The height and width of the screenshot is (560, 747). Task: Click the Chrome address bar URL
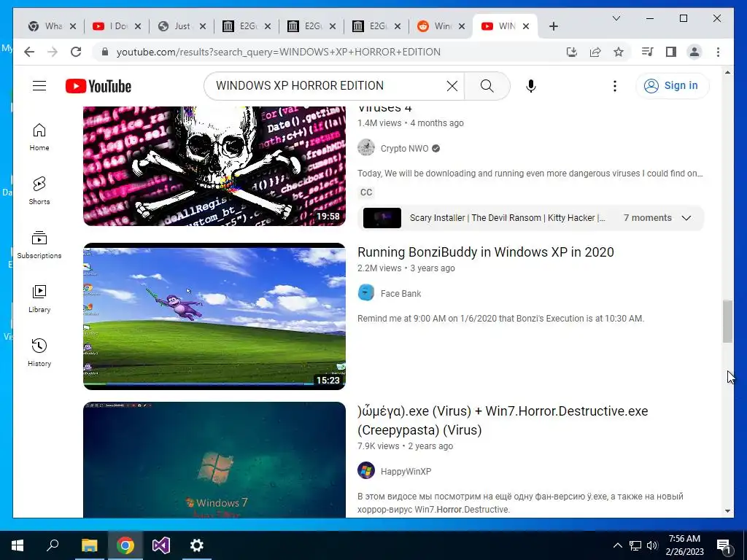(x=278, y=52)
